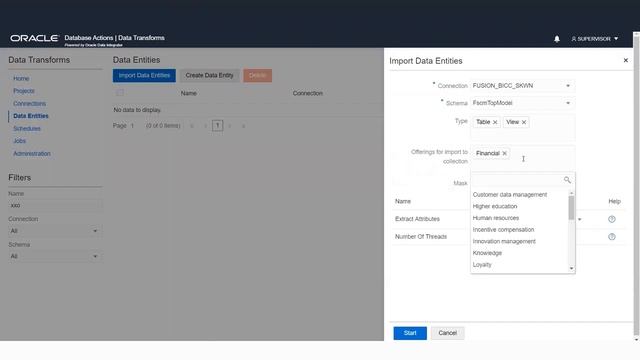Open Projects in the sidebar

point(24,91)
